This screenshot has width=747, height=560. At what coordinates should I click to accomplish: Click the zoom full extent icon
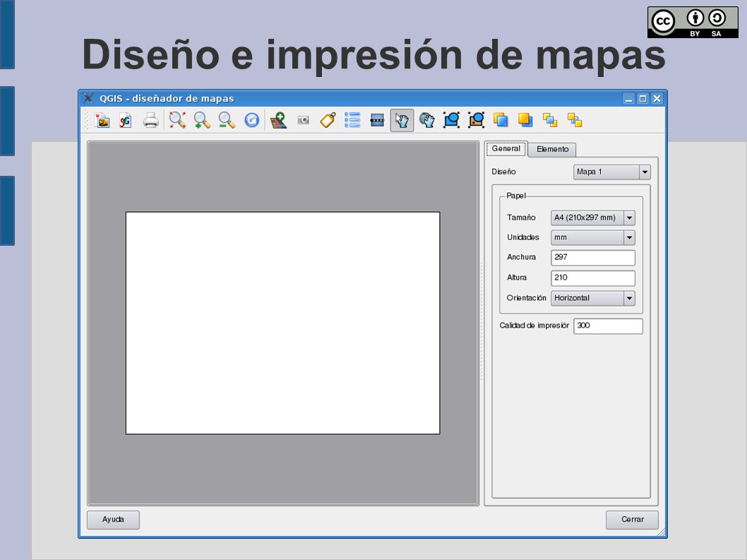point(177,121)
